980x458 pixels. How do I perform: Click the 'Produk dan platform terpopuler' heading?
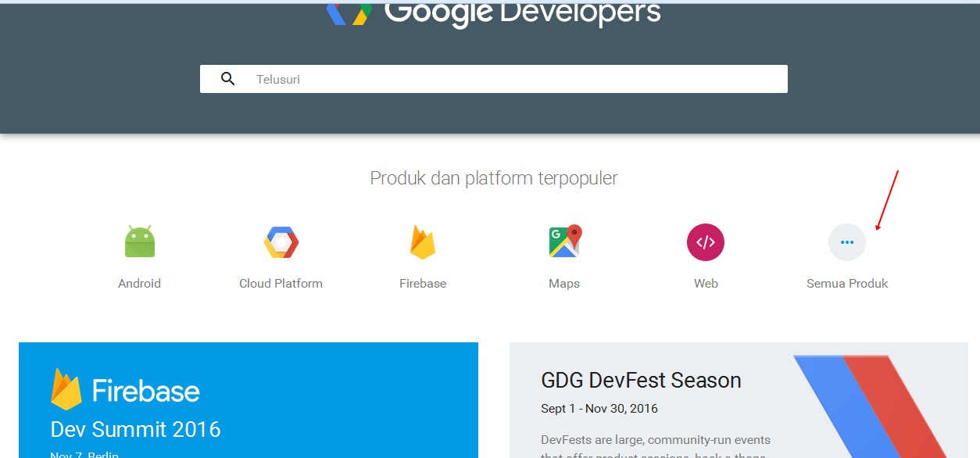(494, 178)
